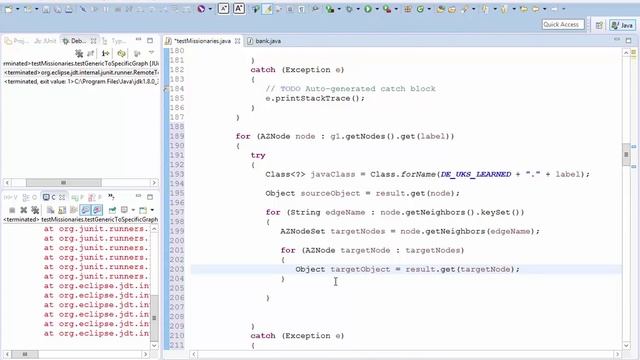The width and height of the screenshot is (640, 360).
Task: Open the Open Console dropdown arrow
Action: coord(152,210)
